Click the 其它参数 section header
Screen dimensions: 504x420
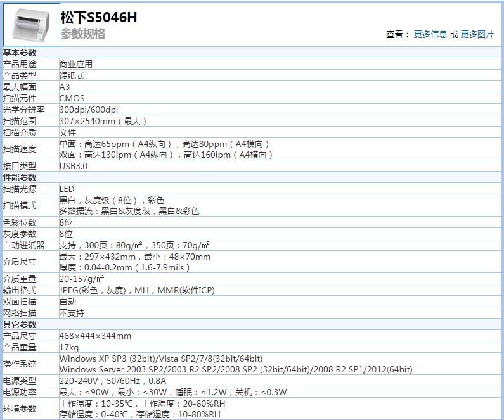(20, 324)
